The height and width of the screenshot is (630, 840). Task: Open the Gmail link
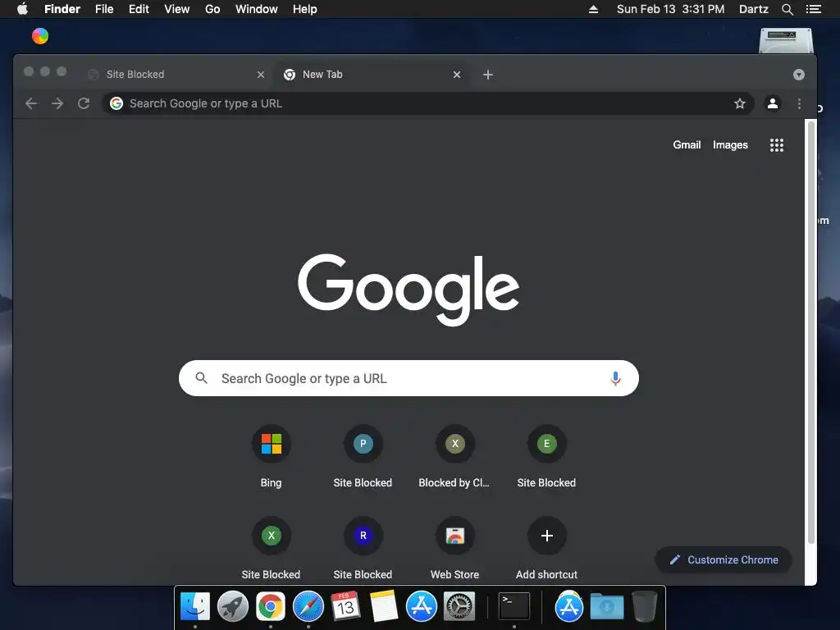point(687,144)
